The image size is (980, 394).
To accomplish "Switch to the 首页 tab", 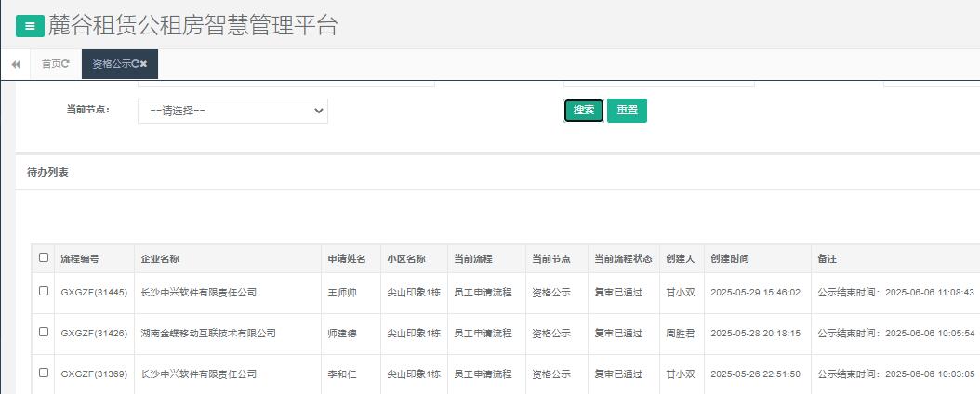I will tap(51, 64).
